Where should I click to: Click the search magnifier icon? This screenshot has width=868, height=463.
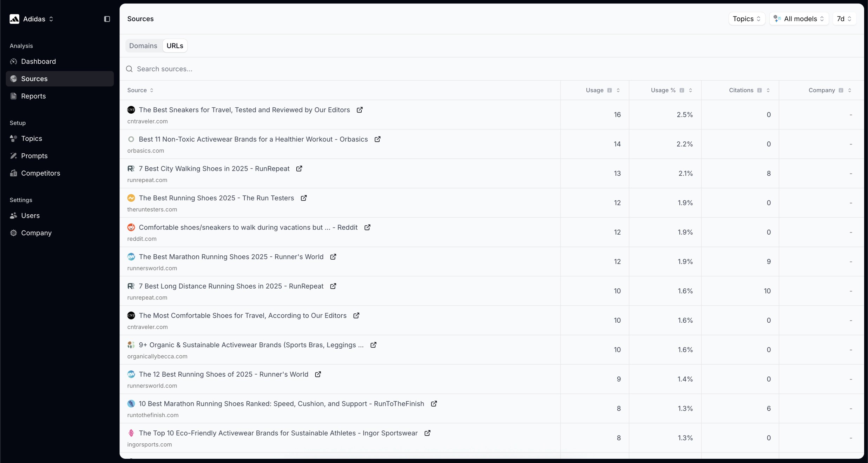pos(129,69)
